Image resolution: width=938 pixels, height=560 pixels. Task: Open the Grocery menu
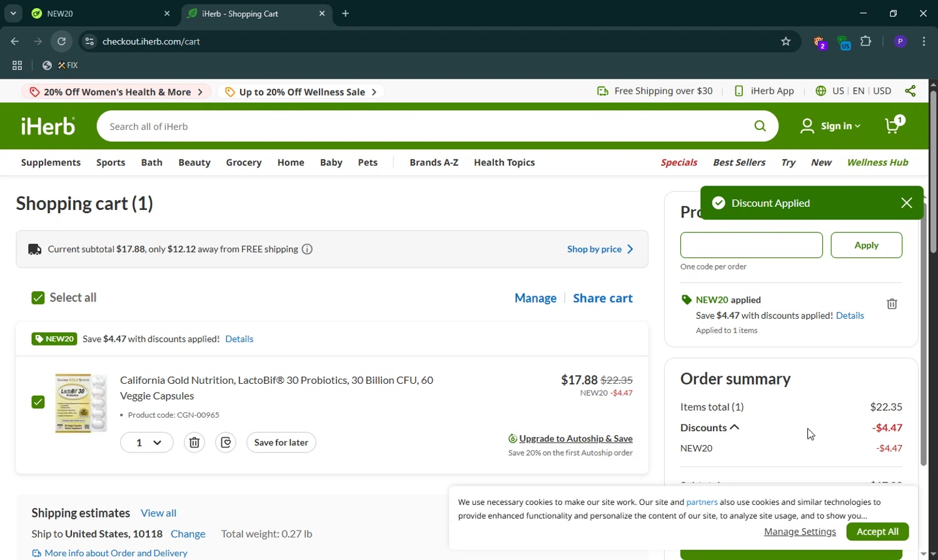pyautogui.click(x=244, y=162)
